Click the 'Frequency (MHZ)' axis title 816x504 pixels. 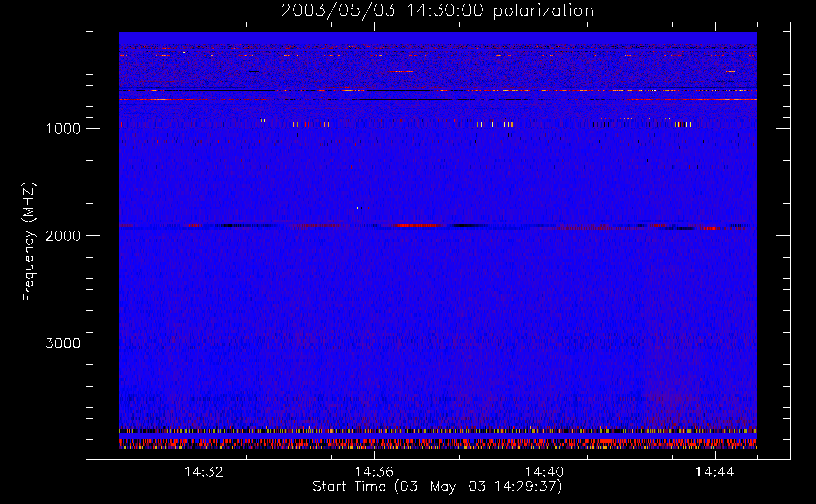point(29,242)
